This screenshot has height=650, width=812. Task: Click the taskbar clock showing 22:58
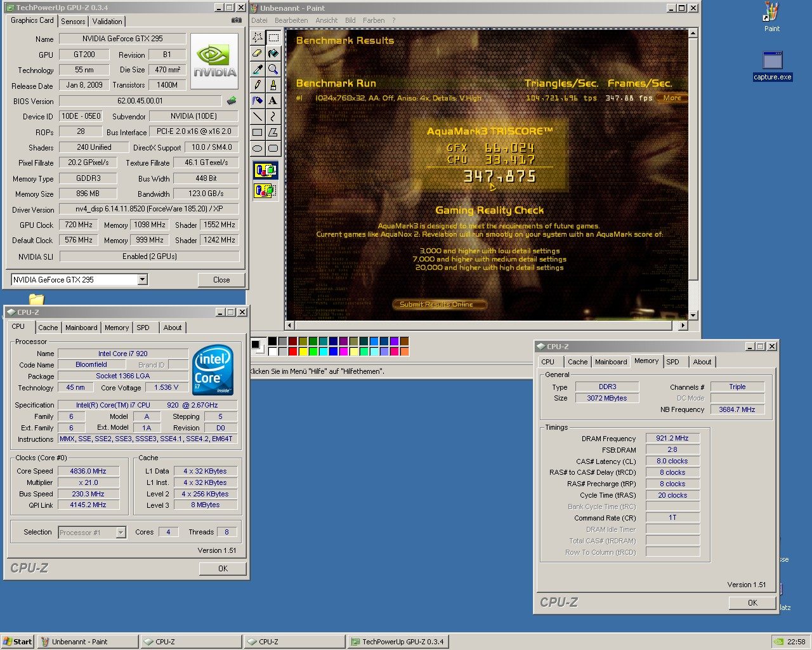point(796,642)
